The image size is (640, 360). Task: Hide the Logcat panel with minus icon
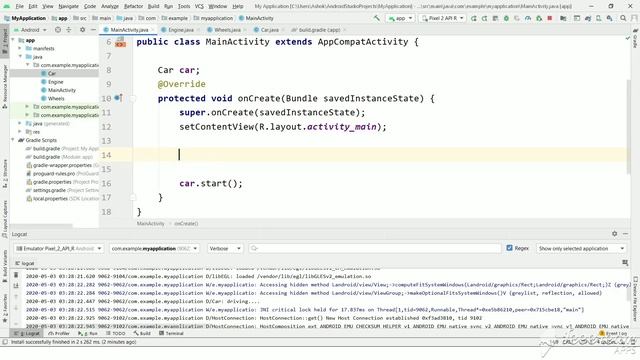(x=625, y=233)
